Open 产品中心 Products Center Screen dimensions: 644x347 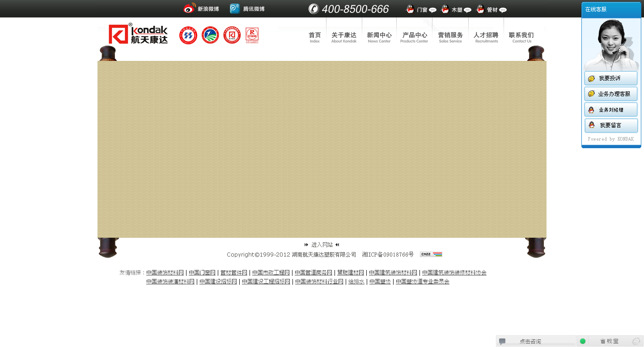[414, 37]
